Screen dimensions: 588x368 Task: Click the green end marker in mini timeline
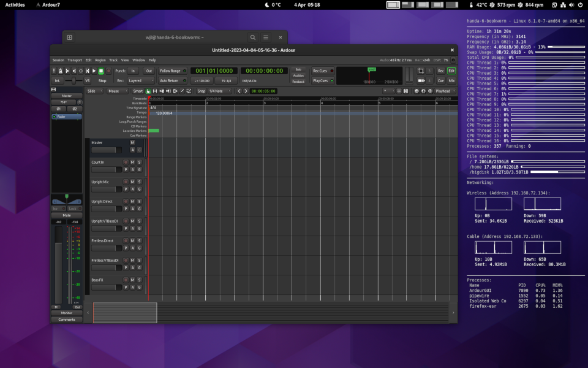(x=372, y=69)
